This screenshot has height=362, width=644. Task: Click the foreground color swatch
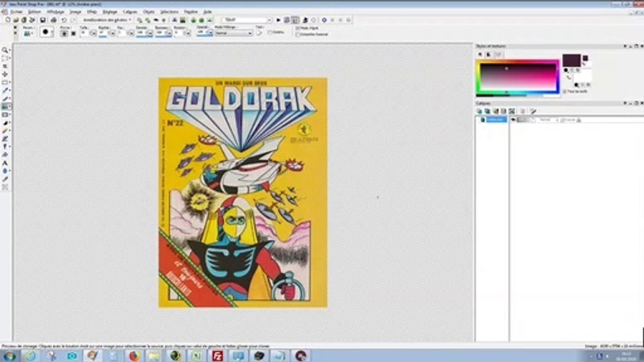coord(571,61)
